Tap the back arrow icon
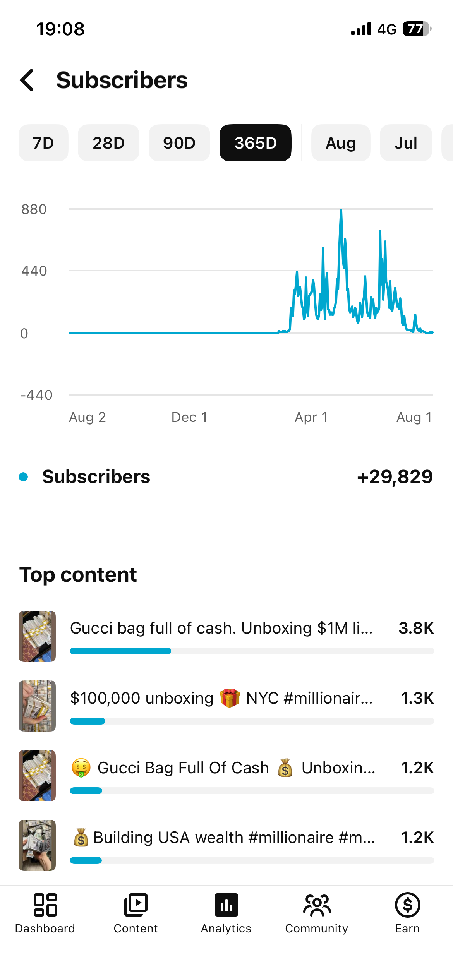 pos(27,80)
